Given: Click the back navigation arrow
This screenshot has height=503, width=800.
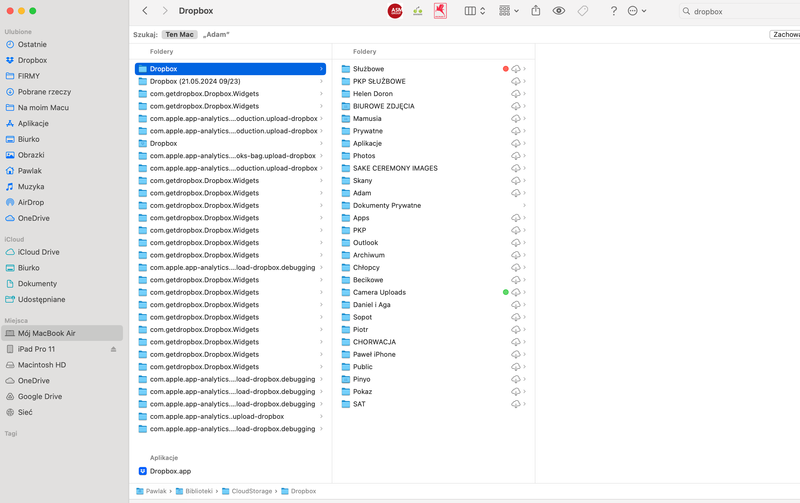Looking at the screenshot, I should pos(145,11).
